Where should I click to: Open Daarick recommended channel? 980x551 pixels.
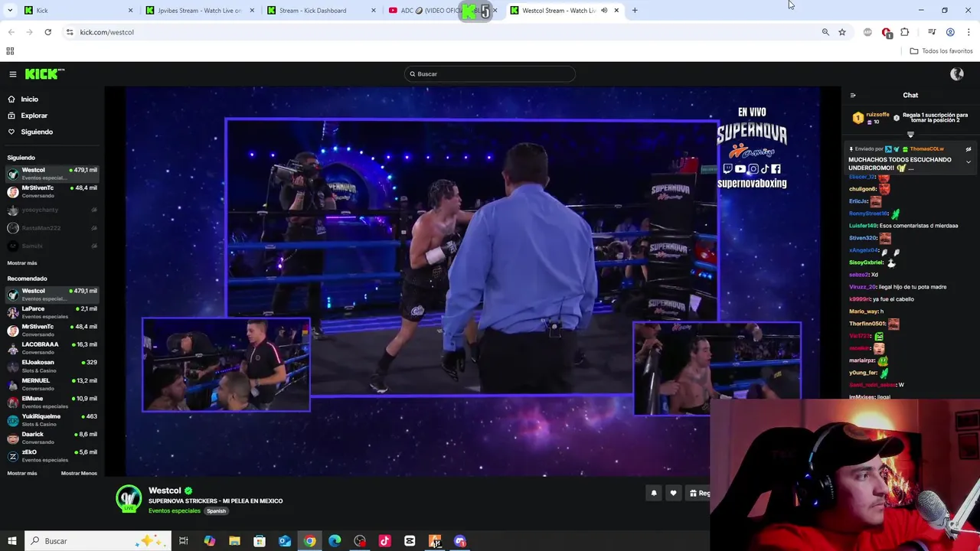point(52,438)
